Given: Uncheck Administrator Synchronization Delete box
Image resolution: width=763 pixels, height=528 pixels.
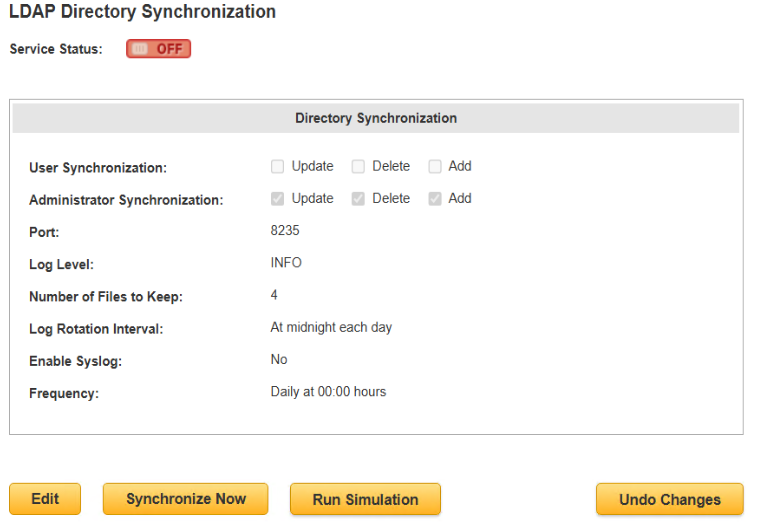Looking at the screenshot, I should 358,199.
